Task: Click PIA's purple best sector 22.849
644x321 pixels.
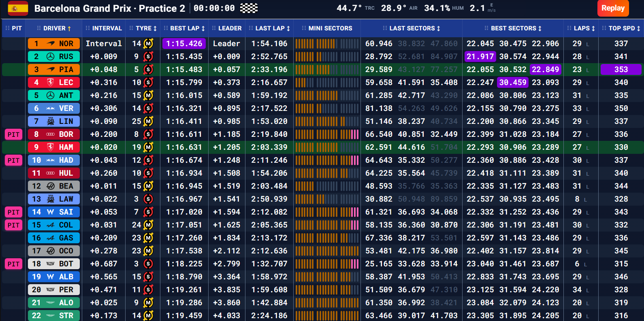Action: point(545,69)
